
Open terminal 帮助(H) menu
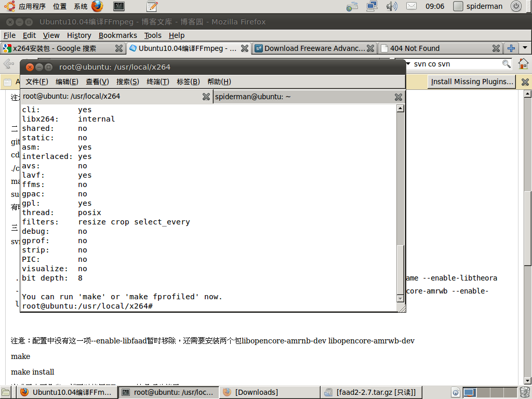[219, 82]
